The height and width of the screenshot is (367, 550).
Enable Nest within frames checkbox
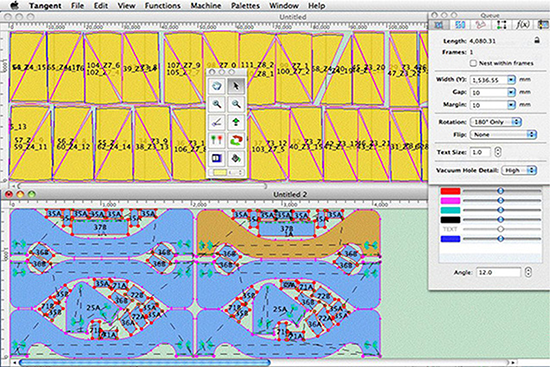(x=473, y=63)
